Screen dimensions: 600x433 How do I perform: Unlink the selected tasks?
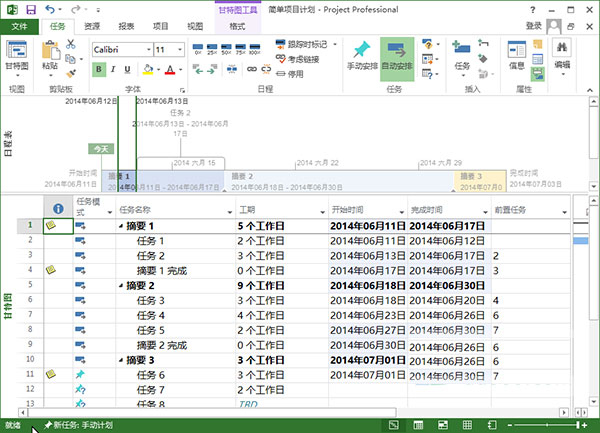(x=266, y=69)
